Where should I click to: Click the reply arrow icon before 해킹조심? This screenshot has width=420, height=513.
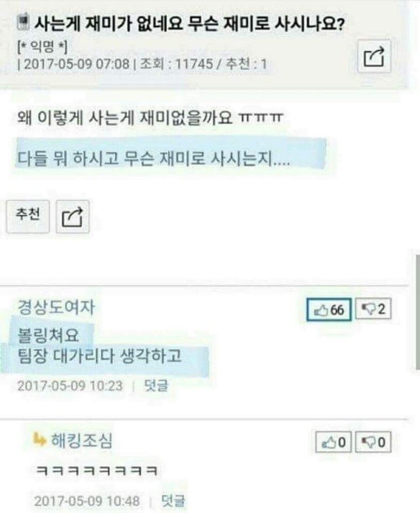point(39,439)
